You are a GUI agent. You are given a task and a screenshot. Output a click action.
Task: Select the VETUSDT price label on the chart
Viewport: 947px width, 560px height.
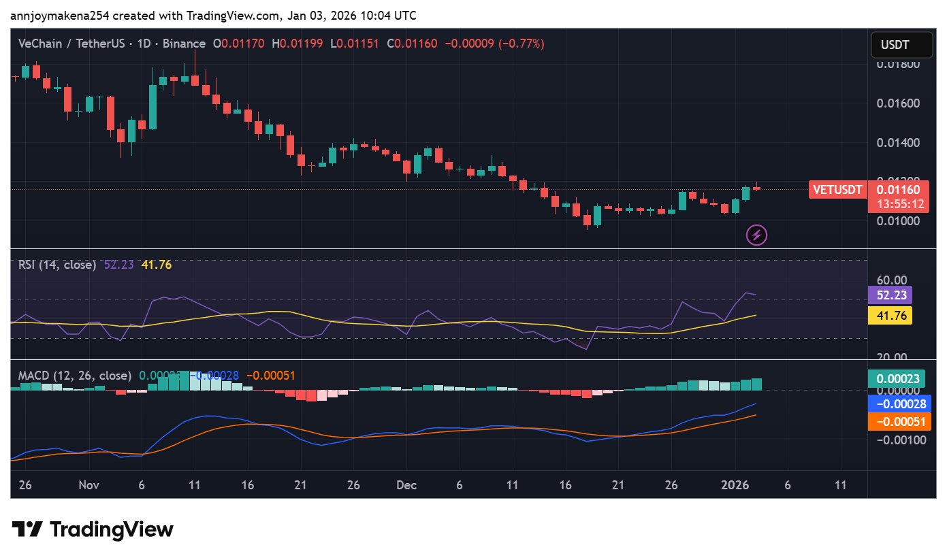click(x=837, y=190)
